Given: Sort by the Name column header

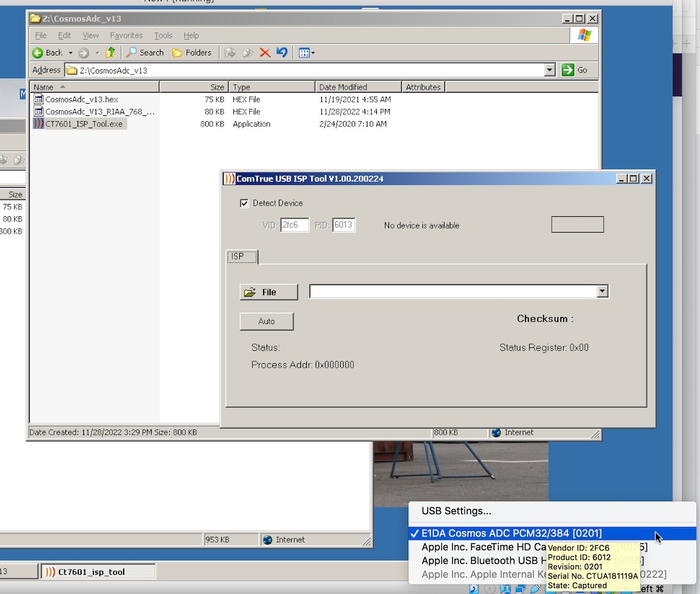Looking at the screenshot, I should point(94,87).
